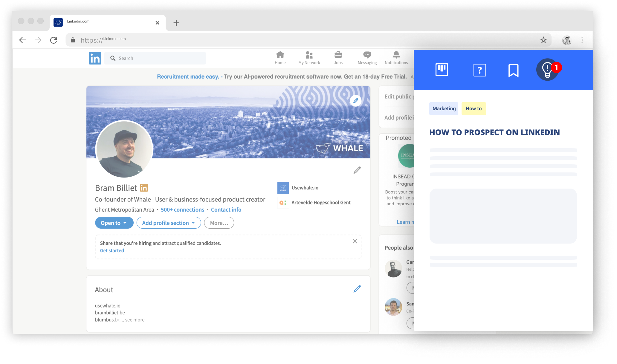
Task: Dismiss the hiring suggestion box
Action: [355, 241]
